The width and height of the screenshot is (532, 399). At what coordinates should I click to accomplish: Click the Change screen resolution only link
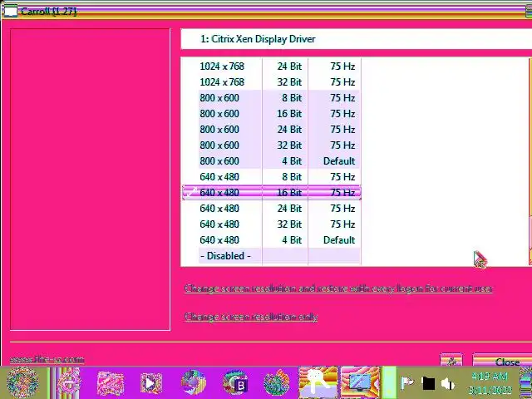click(251, 317)
